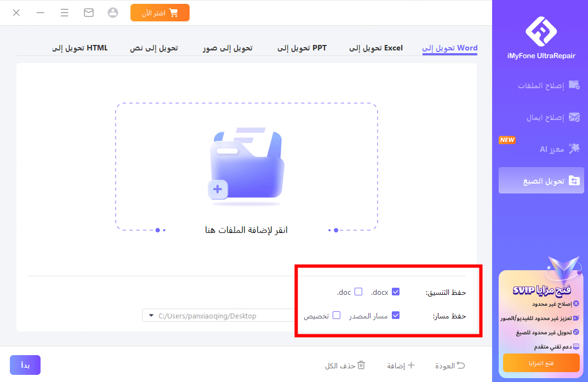Click the بدأ start button
588x382 pixels.
click(25, 365)
